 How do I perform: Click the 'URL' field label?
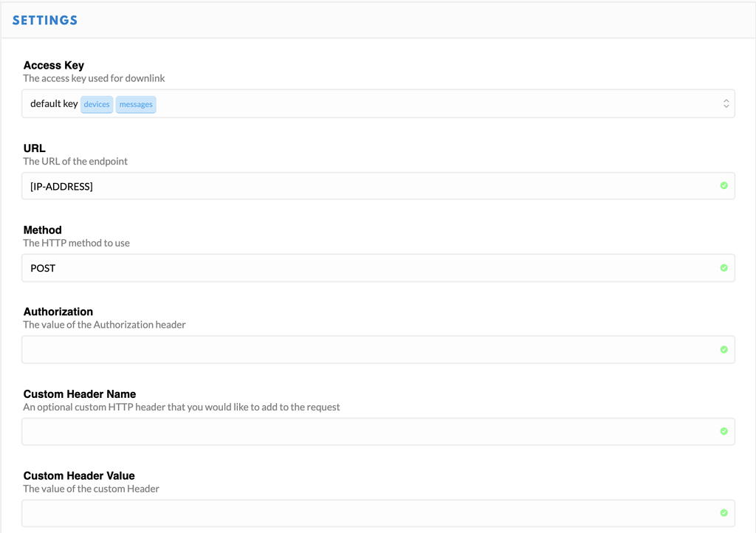[x=35, y=148]
